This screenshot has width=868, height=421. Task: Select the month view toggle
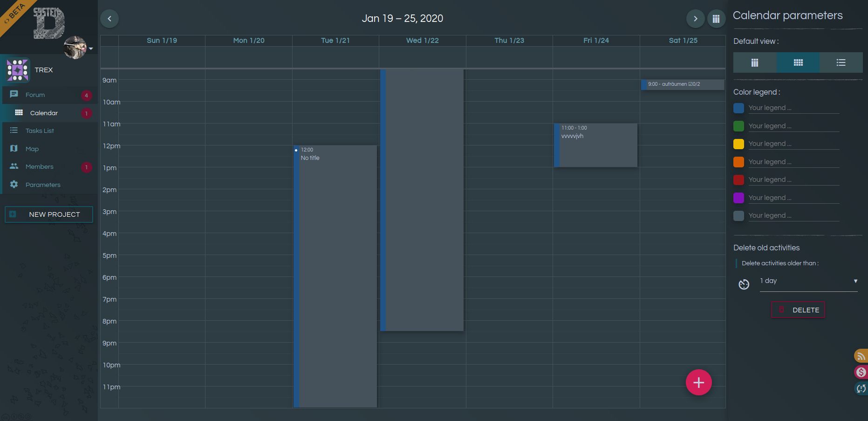click(798, 62)
